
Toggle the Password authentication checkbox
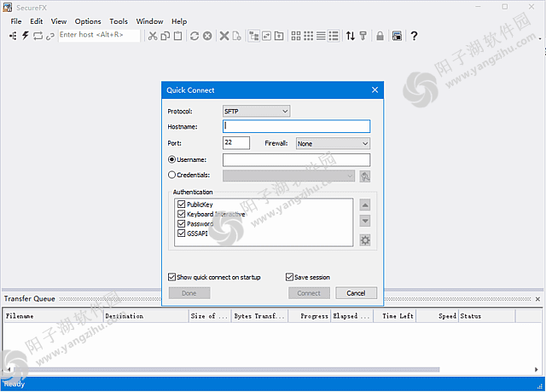[181, 223]
